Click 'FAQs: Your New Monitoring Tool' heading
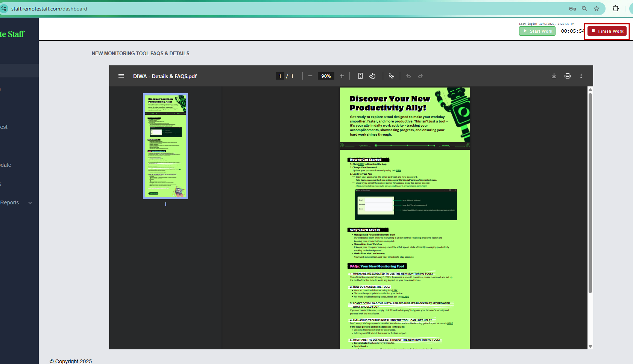Screen dimensions: 633x364 click(377, 266)
